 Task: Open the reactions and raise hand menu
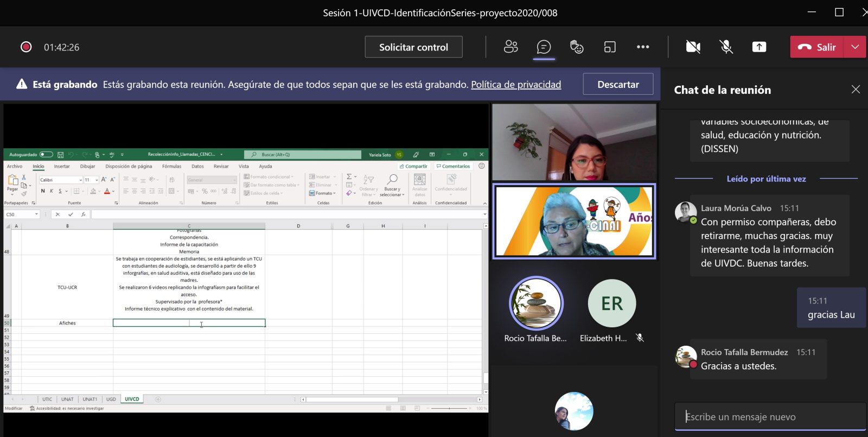tap(577, 47)
